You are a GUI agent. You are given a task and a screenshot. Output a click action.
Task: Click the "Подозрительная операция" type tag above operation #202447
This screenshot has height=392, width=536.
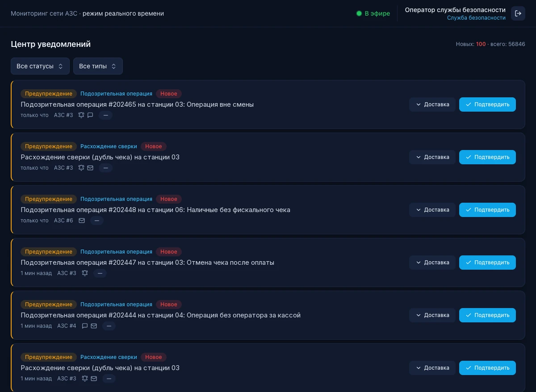(x=116, y=252)
